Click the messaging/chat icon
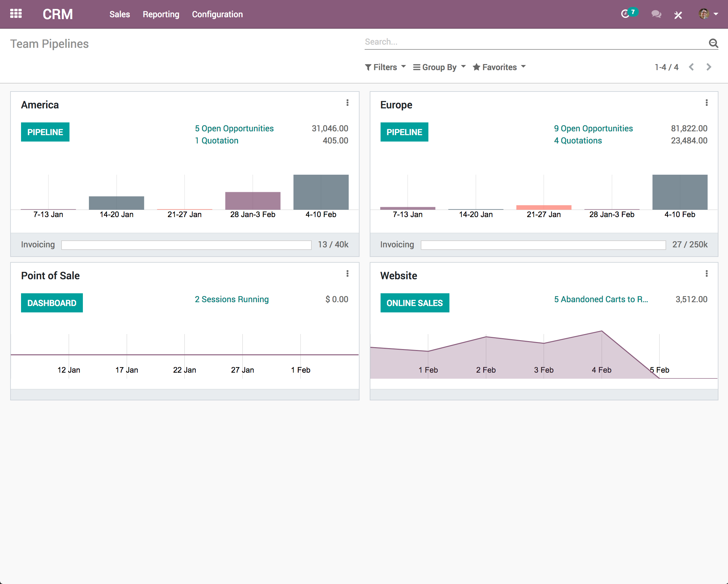 tap(656, 14)
